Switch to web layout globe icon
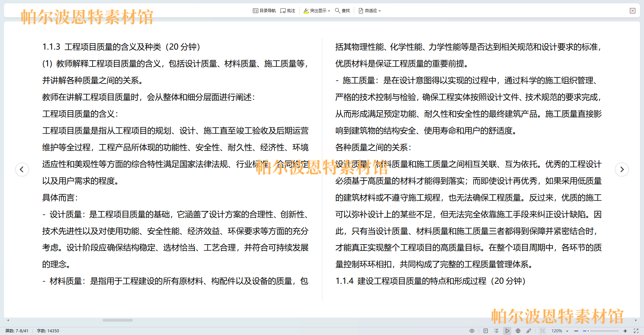 tap(518, 331)
